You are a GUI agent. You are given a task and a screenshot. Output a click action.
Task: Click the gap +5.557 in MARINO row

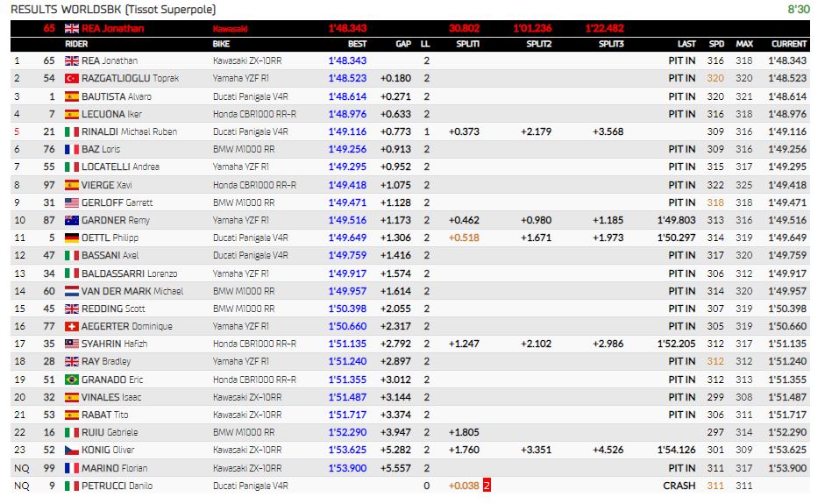click(x=395, y=468)
